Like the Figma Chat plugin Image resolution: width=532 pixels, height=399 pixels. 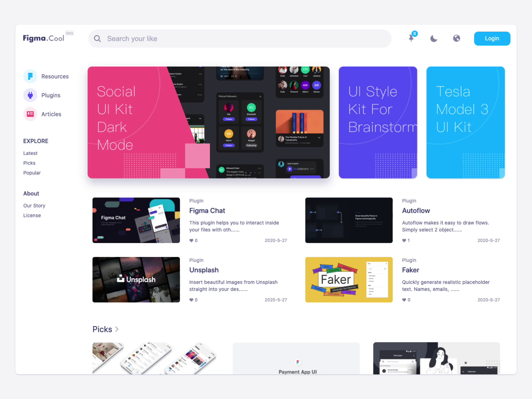point(192,240)
